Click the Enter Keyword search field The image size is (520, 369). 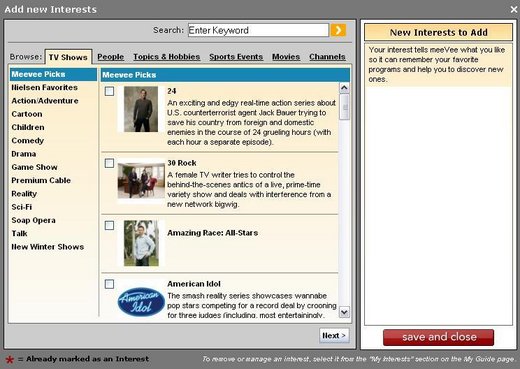[x=258, y=30]
